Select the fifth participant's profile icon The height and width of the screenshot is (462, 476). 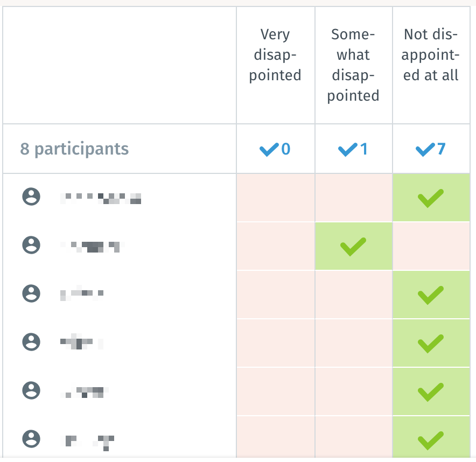[31, 389]
